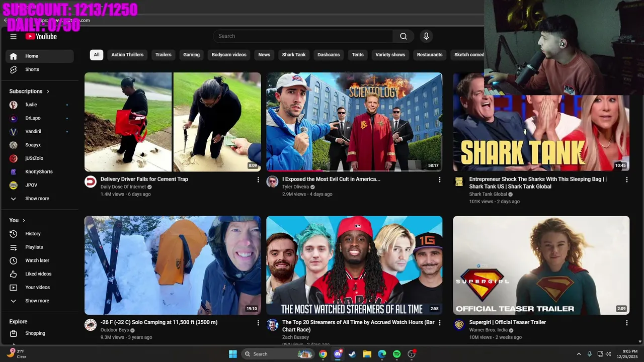Click in YouTube search field

click(x=303, y=36)
